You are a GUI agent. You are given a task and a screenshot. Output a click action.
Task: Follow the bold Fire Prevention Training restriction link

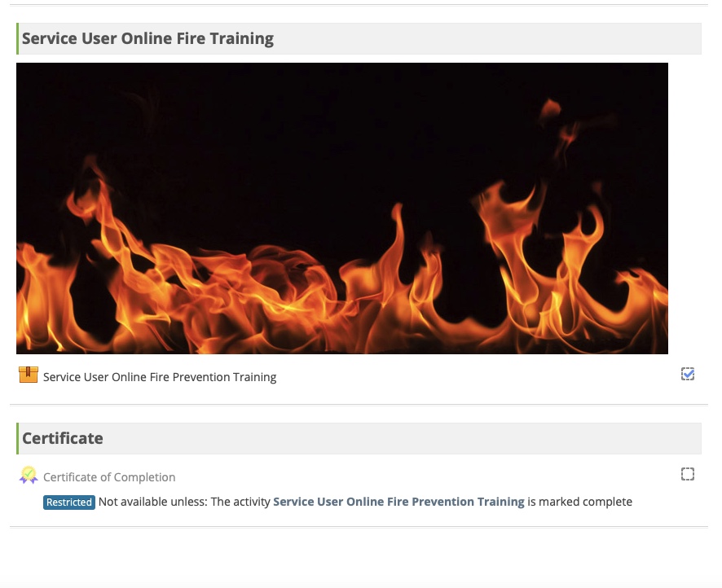[398, 502]
